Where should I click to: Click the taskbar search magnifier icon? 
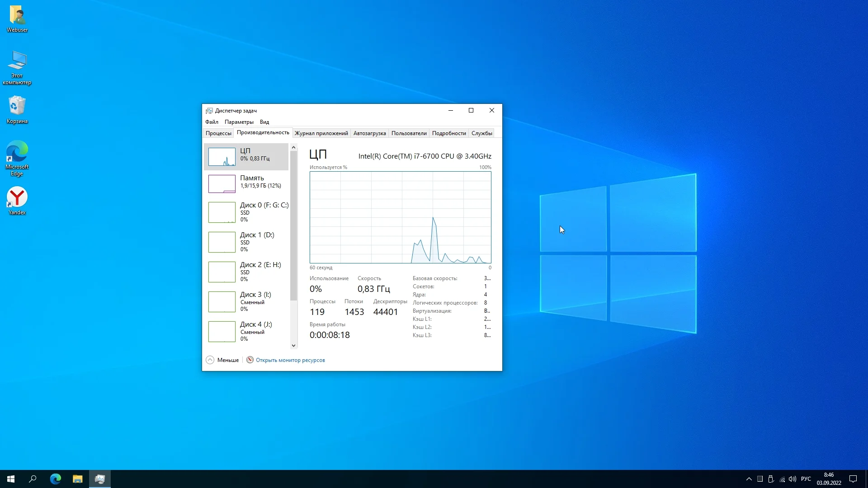pos(33,479)
